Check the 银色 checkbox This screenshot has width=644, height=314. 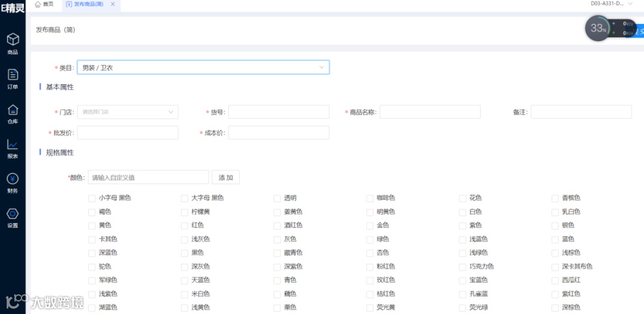[556, 225]
